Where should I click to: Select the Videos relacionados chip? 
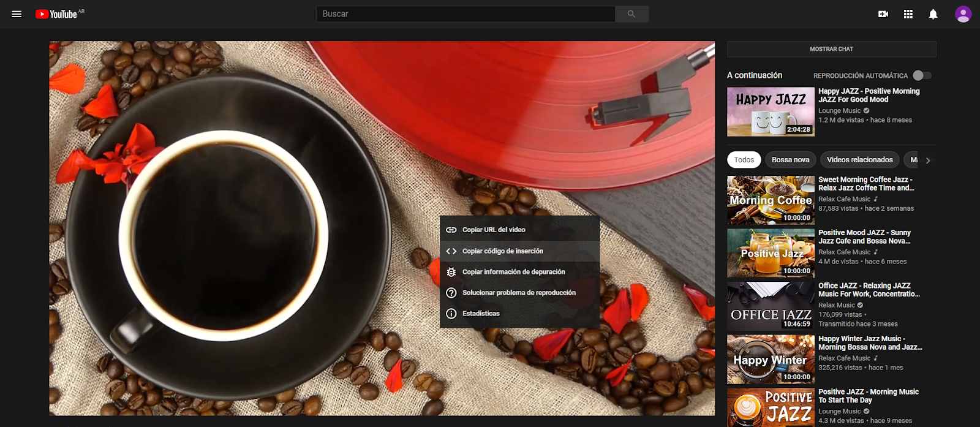[x=859, y=160]
